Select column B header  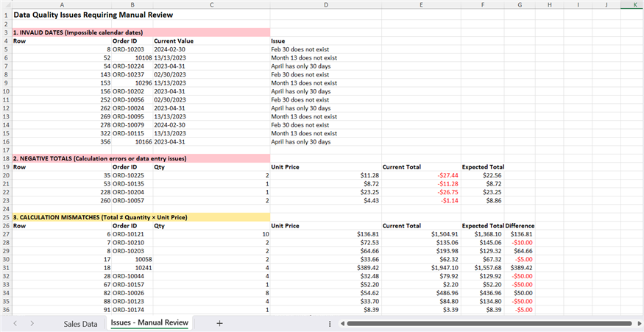[132, 5]
